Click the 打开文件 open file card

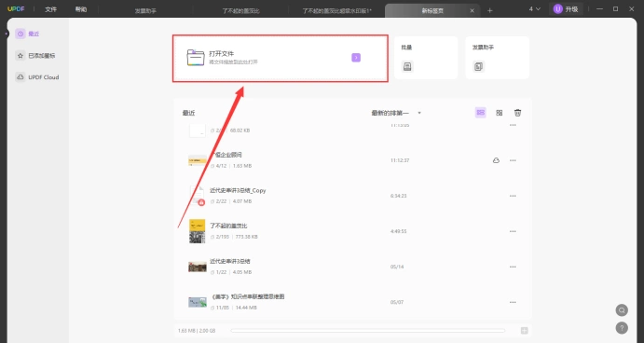281,59
